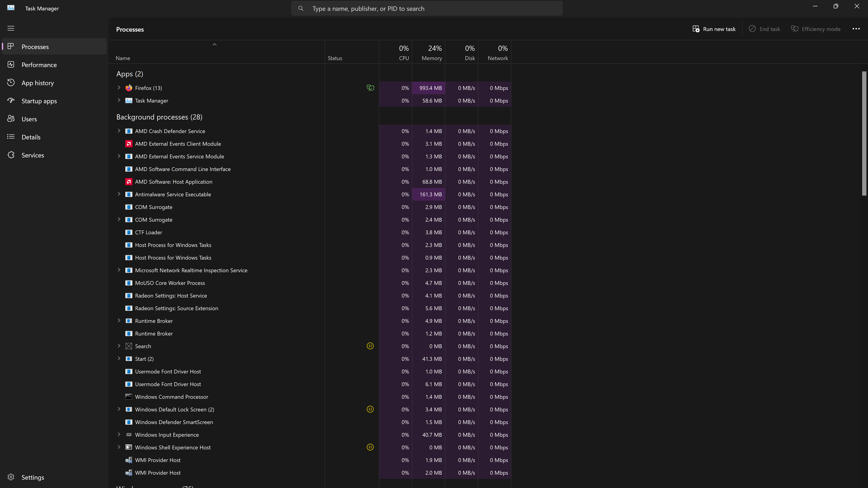Viewport: 868px width, 488px height.
Task: Click the Processes grid icon in sidebar
Action: click(11, 46)
